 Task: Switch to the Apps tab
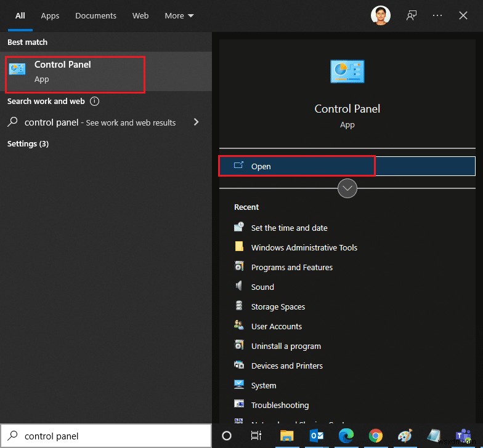50,15
